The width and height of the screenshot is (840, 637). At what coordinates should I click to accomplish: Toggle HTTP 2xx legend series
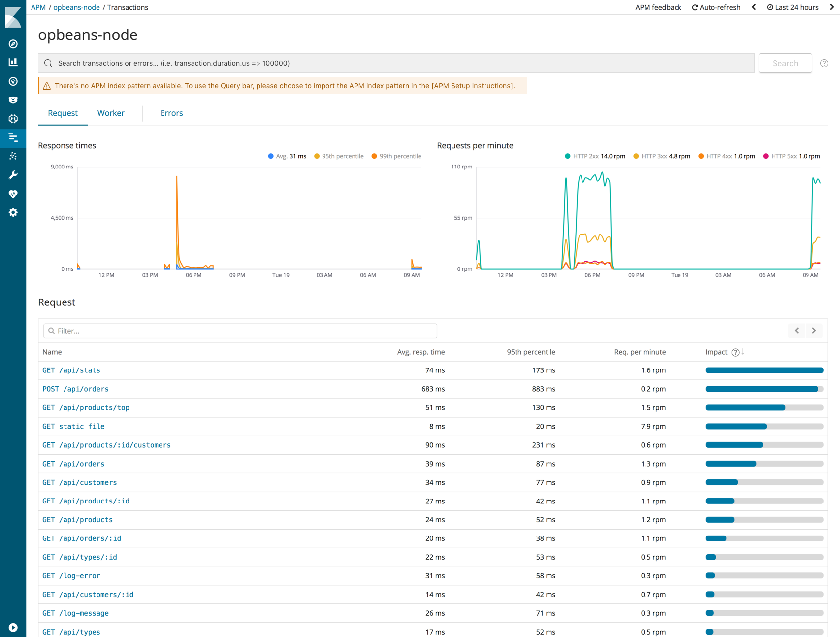tap(595, 156)
